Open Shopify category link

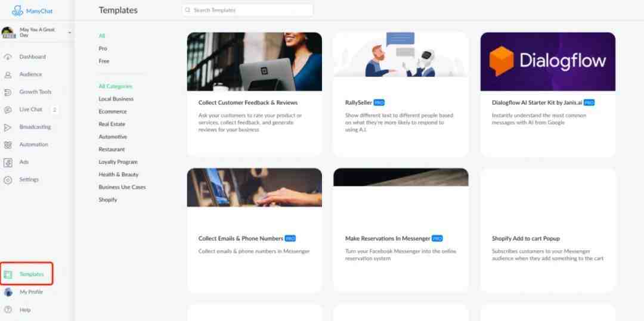coord(107,200)
